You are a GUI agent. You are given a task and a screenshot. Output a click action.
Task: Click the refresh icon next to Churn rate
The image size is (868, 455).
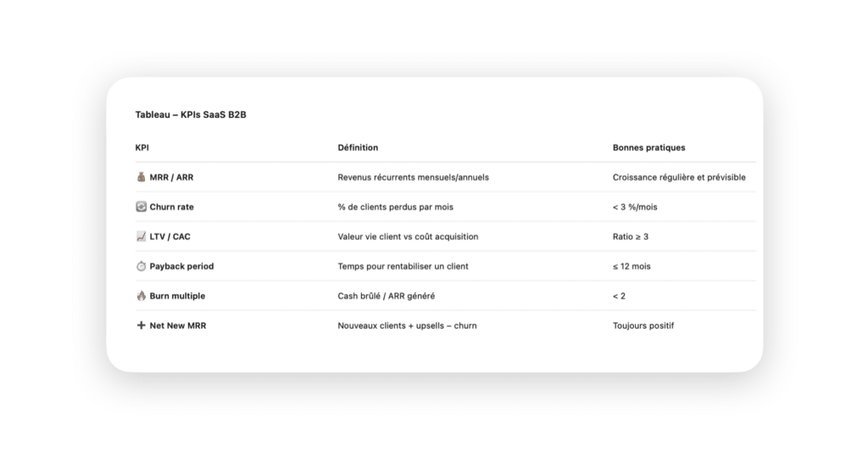click(x=142, y=207)
